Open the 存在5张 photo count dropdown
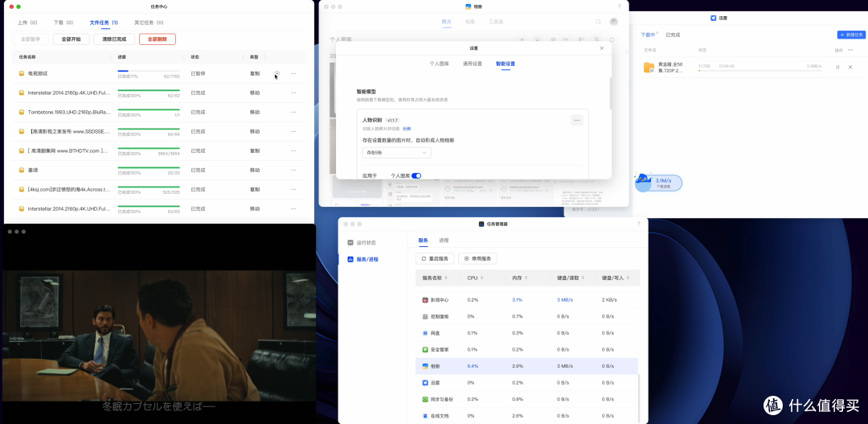This screenshot has width=868, height=424. pos(397,152)
